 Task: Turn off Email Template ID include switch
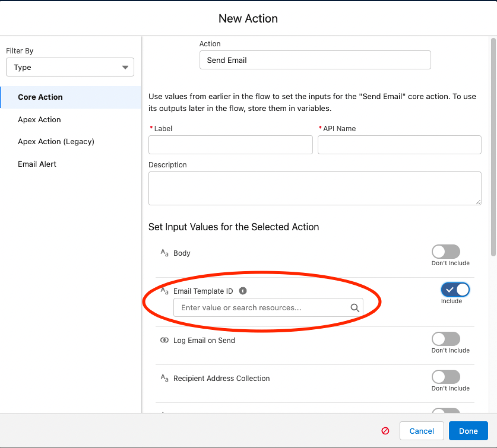pos(455,290)
